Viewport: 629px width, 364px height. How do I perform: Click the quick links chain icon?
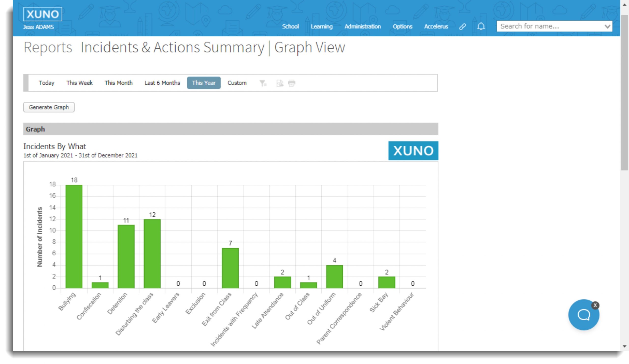click(x=462, y=27)
